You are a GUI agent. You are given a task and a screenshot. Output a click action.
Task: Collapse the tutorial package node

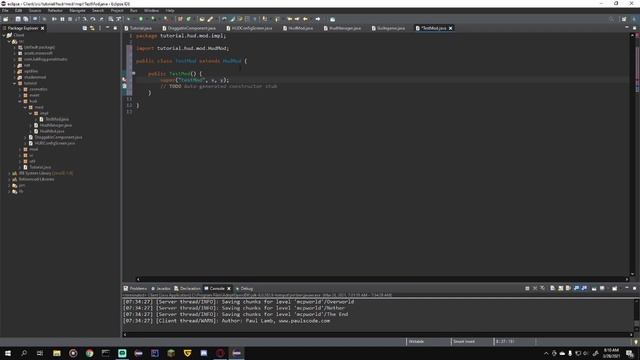pos(15,83)
